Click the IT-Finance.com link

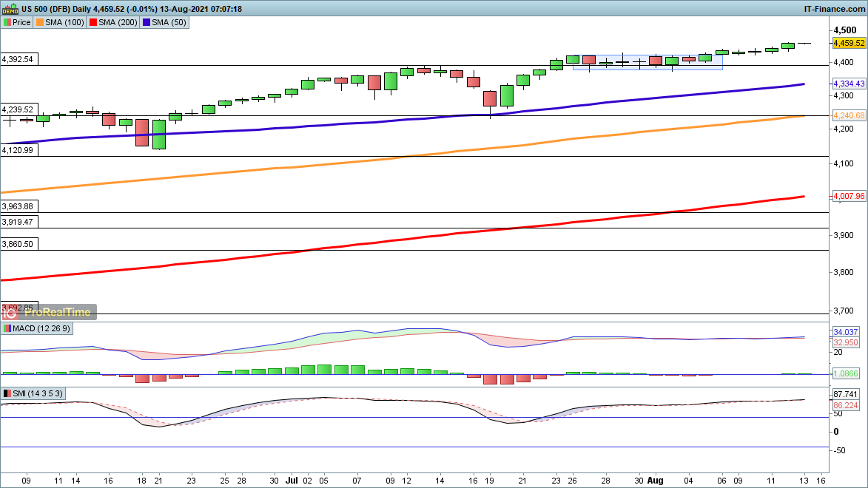(x=834, y=9)
